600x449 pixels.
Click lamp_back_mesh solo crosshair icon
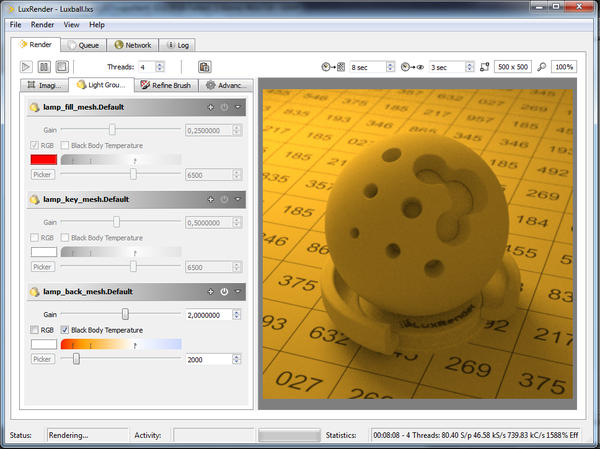[210, 292]
